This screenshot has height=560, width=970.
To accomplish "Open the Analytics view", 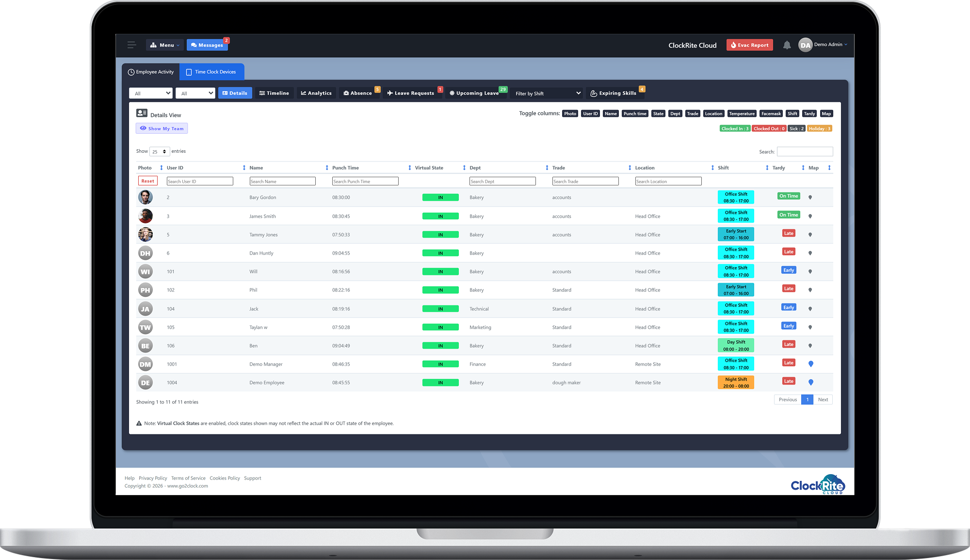I will click(x=316, y=93).
